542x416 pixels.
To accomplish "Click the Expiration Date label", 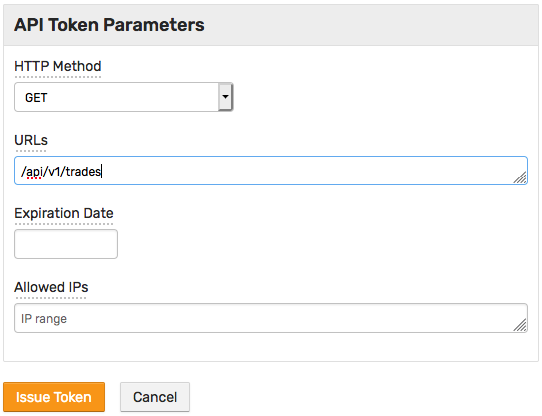I will click(64, 213).
